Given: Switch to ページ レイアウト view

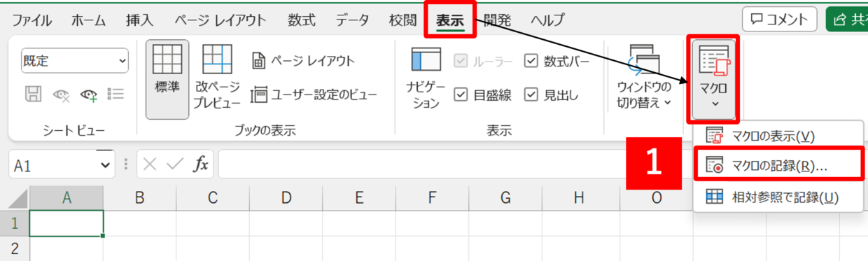Looking at the screenshot, I should 303,61.
